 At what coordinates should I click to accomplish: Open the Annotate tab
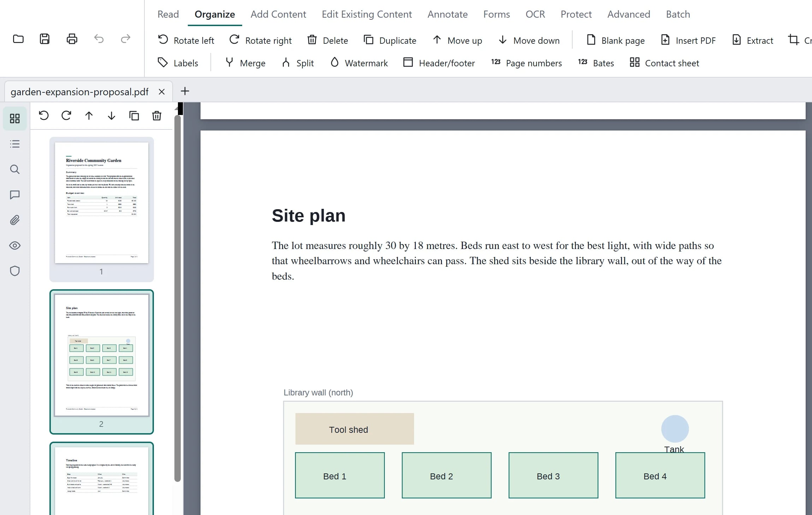447,14
